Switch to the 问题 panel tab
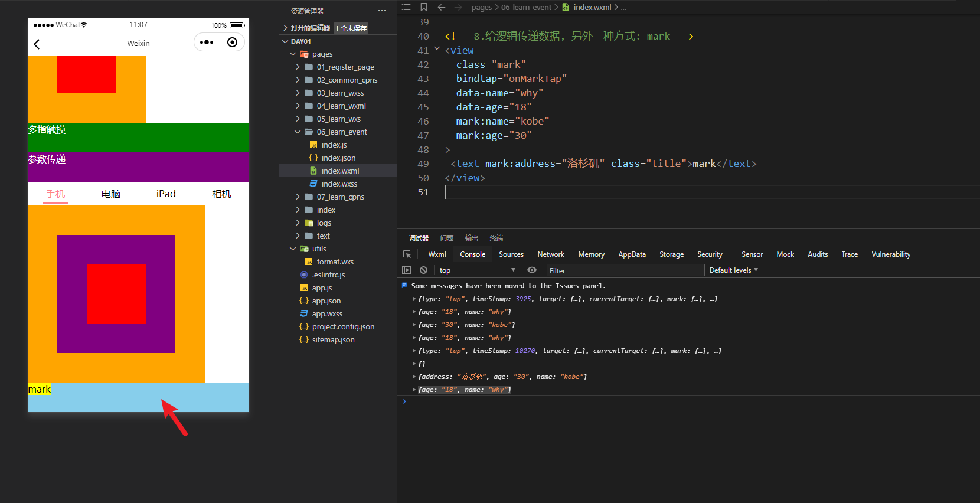 pos(447,238)
